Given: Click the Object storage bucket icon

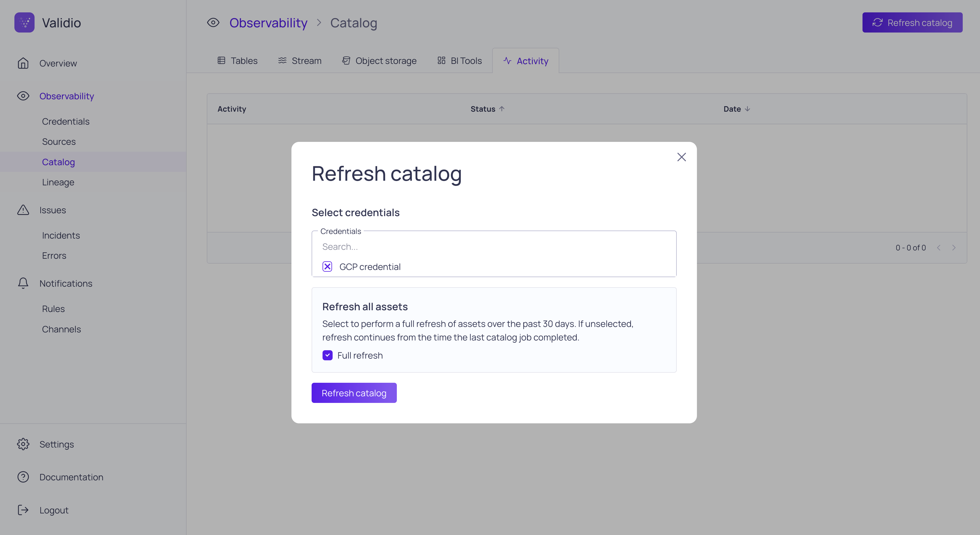Looking at the screenshot, I should coord(346,60).
